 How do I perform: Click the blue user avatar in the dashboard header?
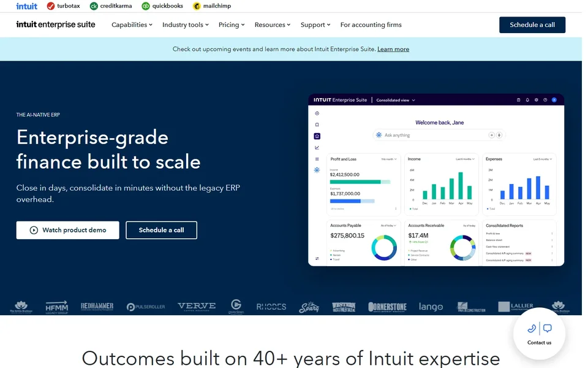pos(554,100)
